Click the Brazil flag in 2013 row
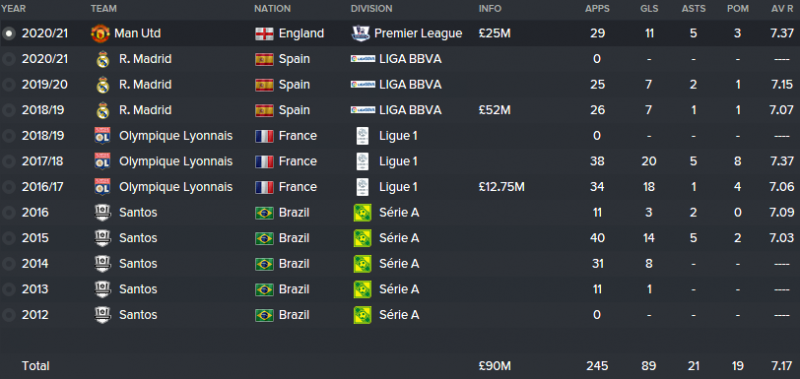This screenshot has width=800, height=379. pyautogui.click(x=264, y=290)
